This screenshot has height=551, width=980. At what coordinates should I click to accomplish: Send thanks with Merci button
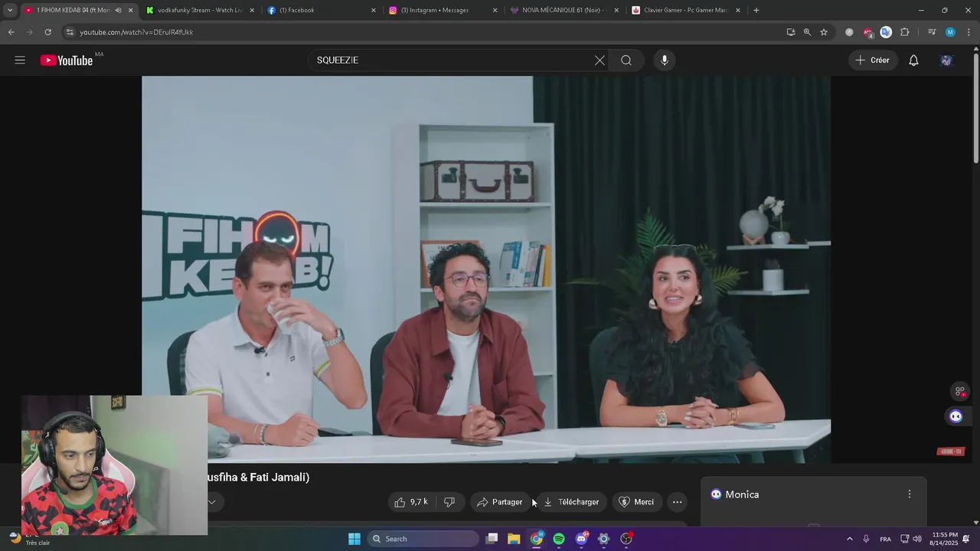point(636,502)
